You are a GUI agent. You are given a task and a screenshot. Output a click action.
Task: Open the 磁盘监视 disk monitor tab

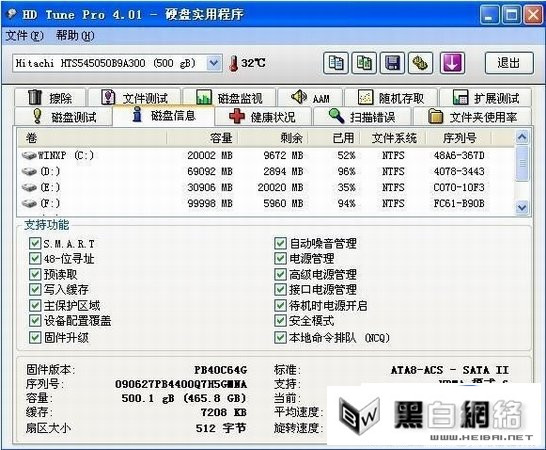[229, 98]
